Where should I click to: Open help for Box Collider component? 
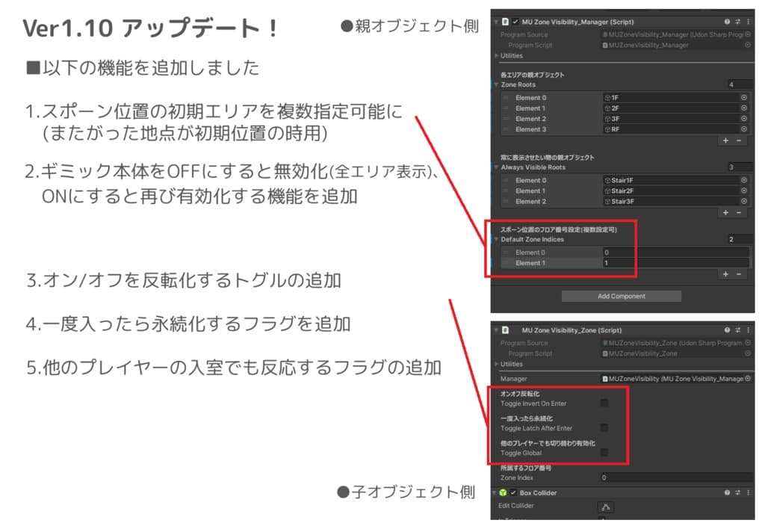[727, 492]
